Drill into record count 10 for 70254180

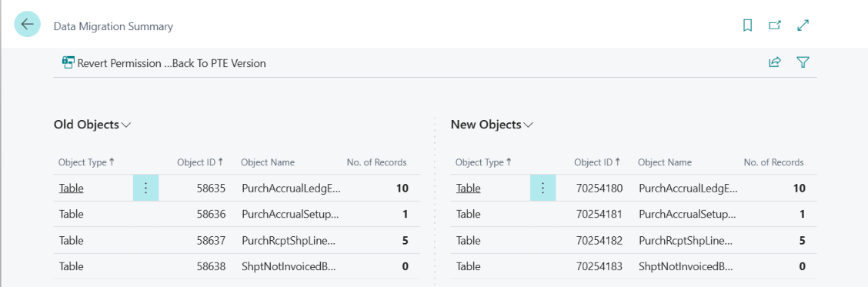coord(799,188)
